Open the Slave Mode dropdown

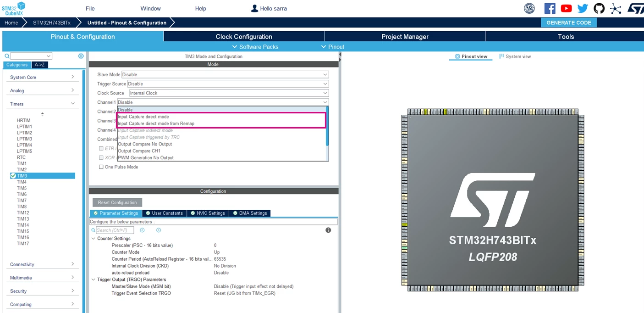[225, 74]
